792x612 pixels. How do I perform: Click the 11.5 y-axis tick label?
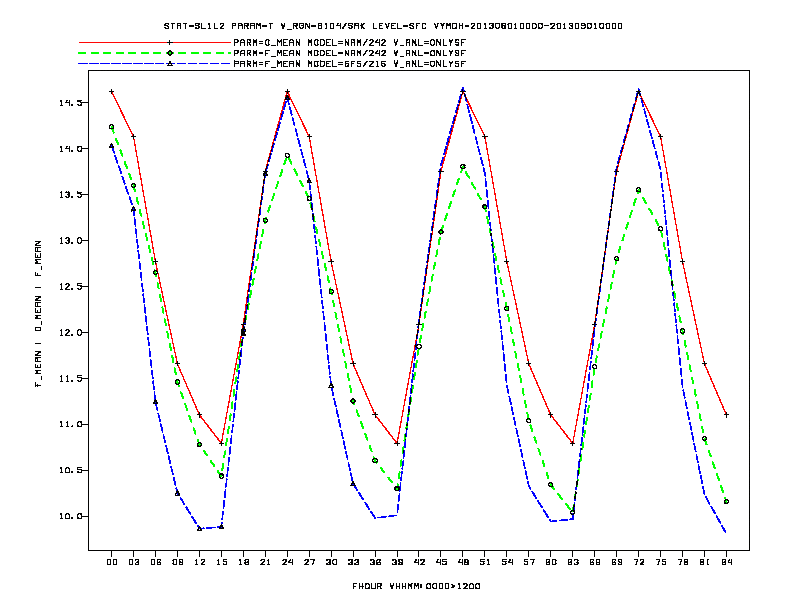coord(70,379)
